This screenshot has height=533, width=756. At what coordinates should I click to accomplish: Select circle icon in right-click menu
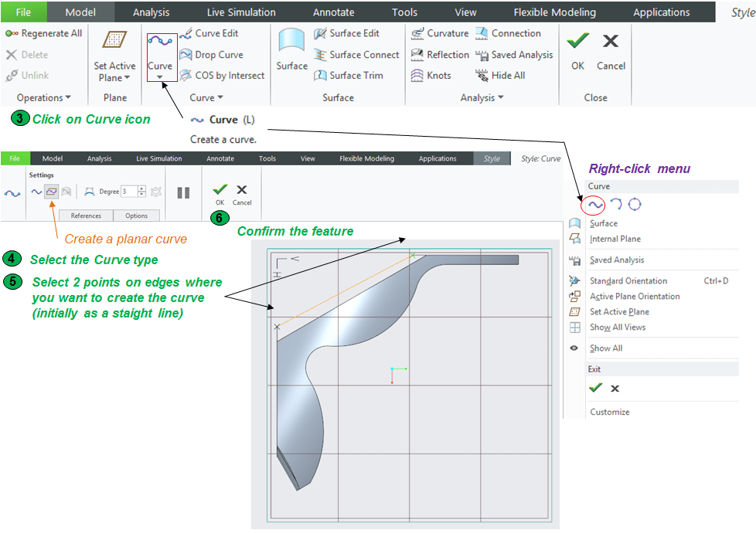click(x=635, y=205)
